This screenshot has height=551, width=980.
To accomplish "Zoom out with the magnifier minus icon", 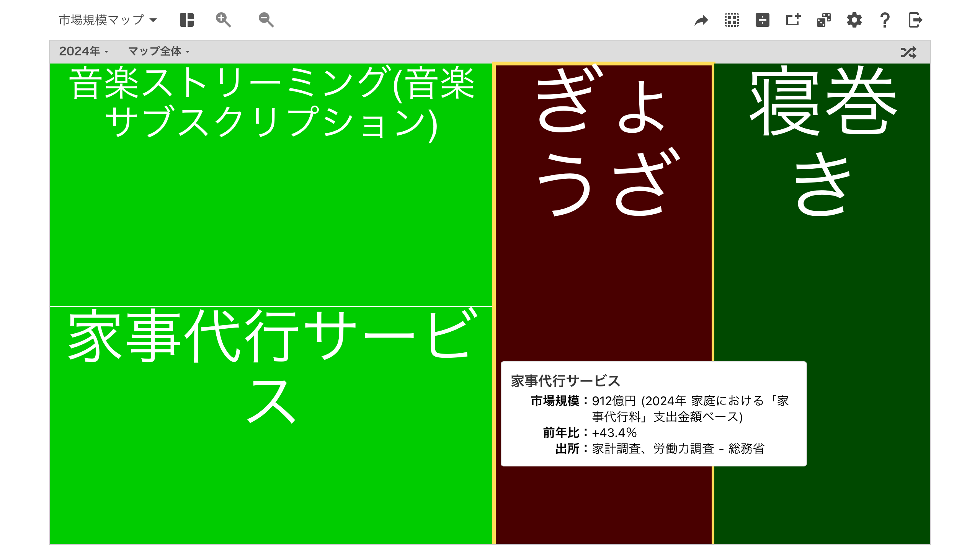I will pyautogui.click(x=266, y=20).
